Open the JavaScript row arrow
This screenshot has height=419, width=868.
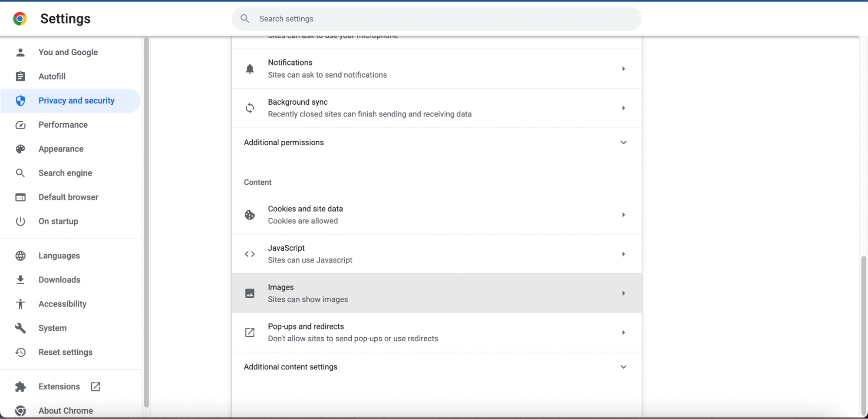point(624,254)
